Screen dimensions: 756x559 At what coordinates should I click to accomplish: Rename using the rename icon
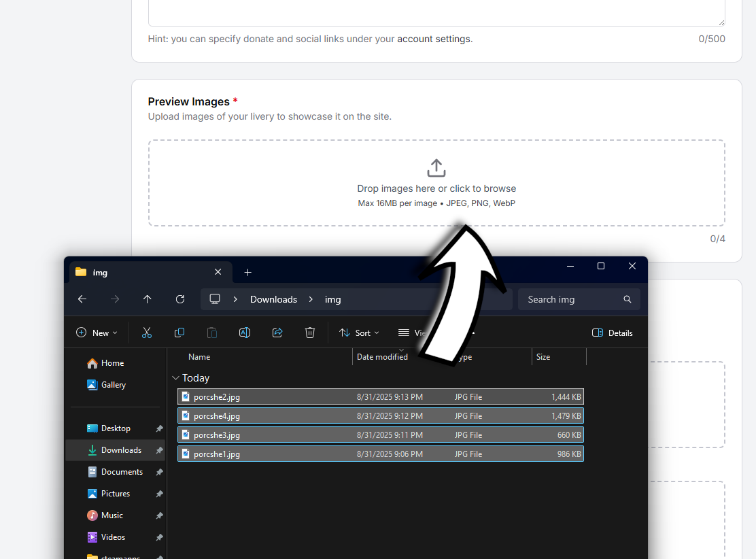(245, 333)
